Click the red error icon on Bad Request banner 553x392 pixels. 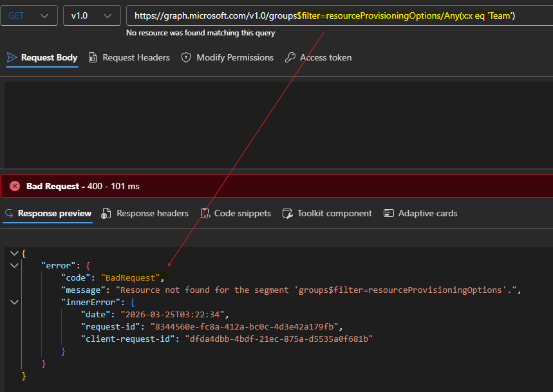pos(15,186)
